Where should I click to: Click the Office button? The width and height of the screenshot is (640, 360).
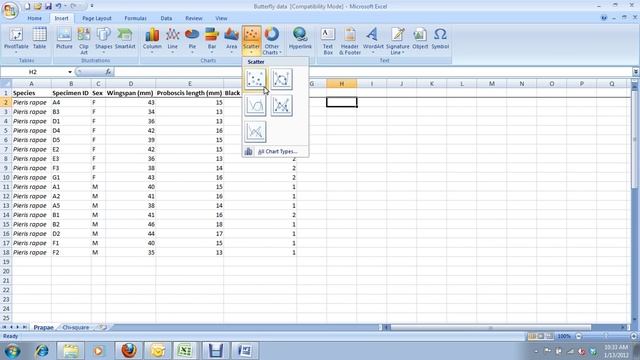10,10
